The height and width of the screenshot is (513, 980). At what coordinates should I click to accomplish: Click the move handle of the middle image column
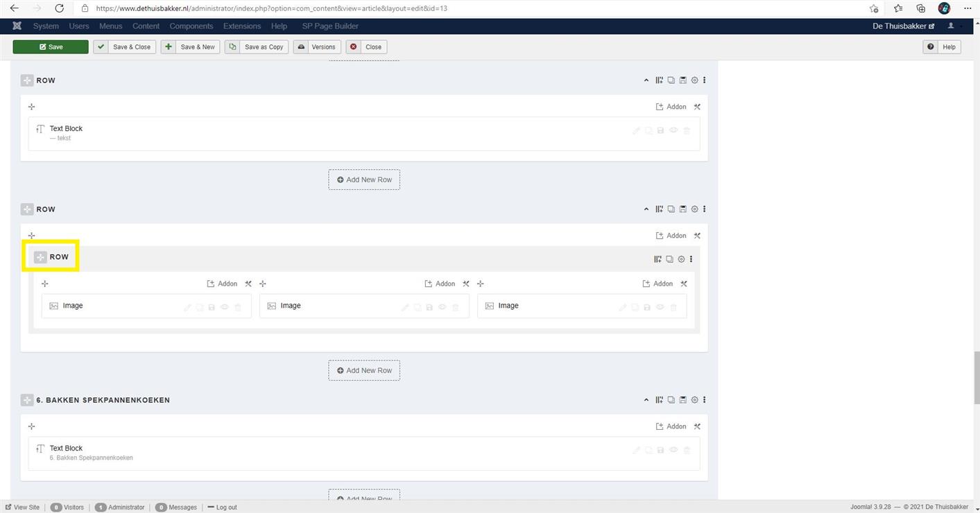[263, 284]
